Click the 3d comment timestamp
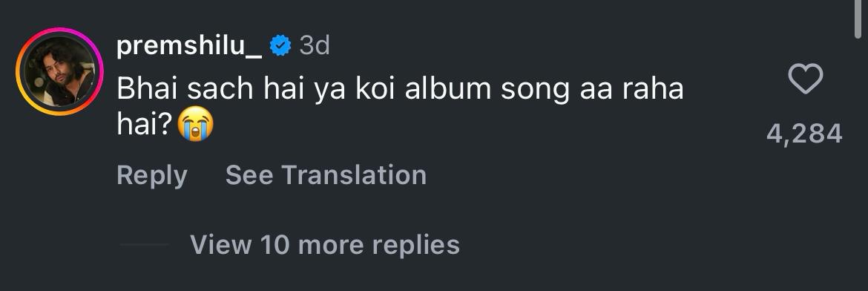The height and width of the screenshot is (291, 868). pos(315,45)
